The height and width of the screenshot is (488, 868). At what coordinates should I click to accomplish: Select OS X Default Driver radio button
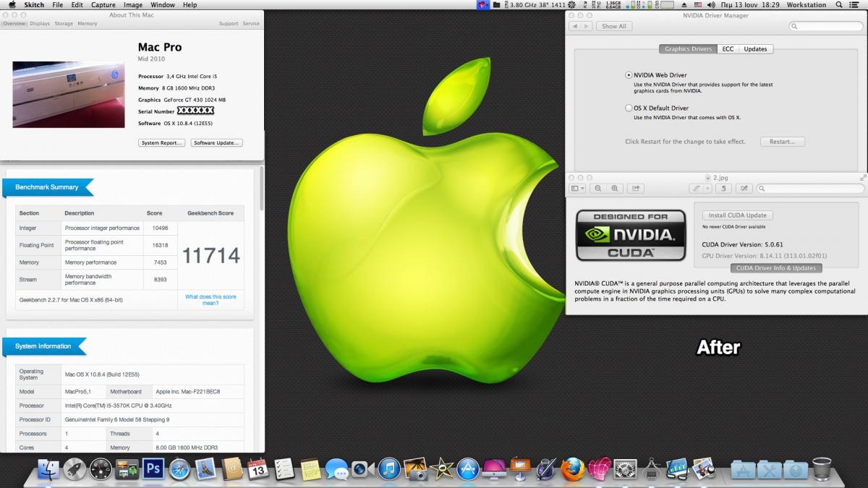[x=629, y=108]
